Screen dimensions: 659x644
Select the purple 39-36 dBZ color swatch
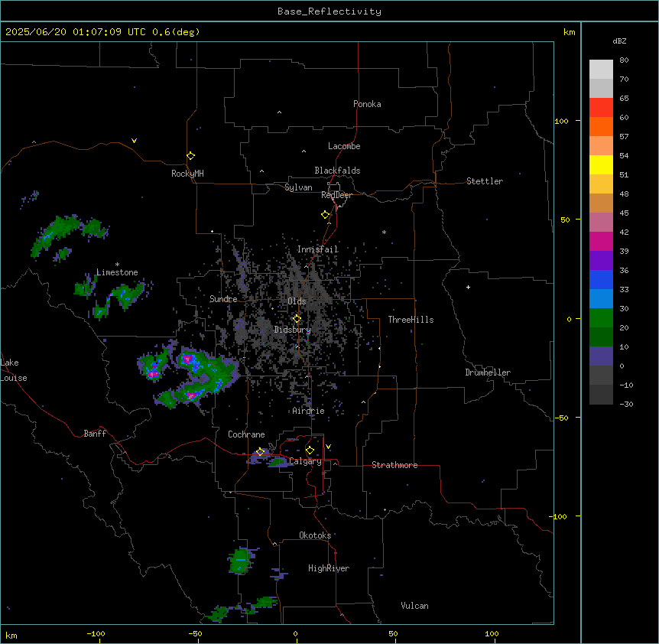pyautogui.click(x=601, y=261)
